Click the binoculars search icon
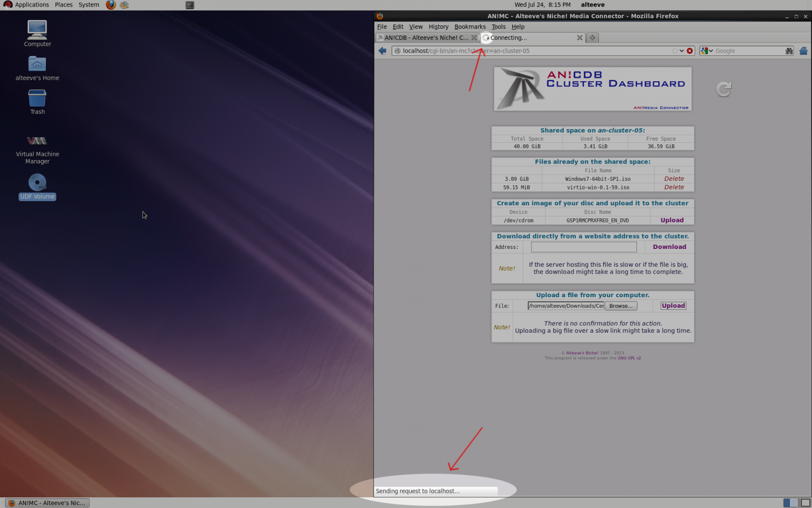 coord(789,51)
